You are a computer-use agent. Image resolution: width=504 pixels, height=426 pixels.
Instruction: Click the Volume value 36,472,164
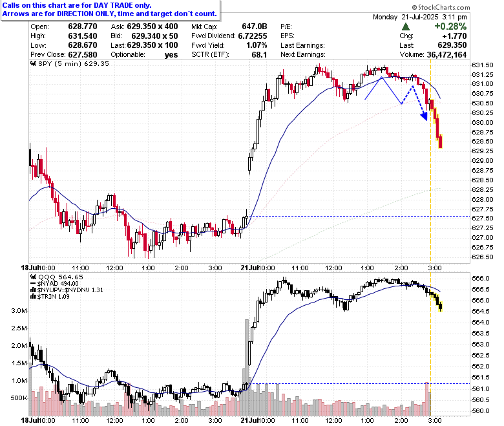(x=446, y=55)
